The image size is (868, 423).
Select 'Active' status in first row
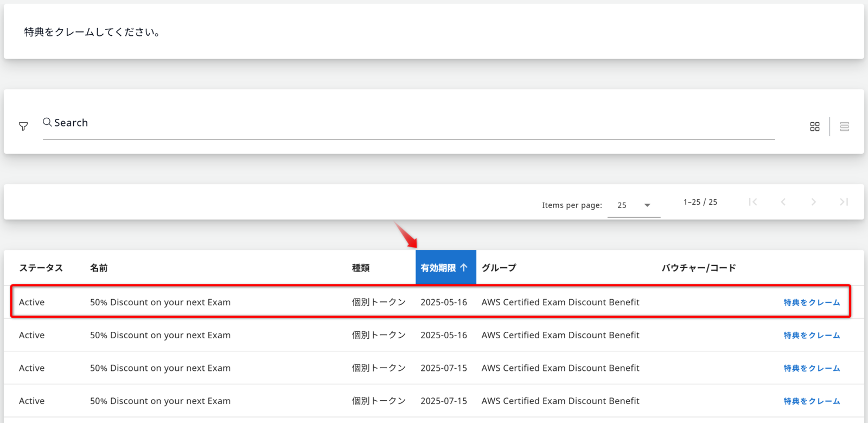pyautogui.click(x=32, y=302)
